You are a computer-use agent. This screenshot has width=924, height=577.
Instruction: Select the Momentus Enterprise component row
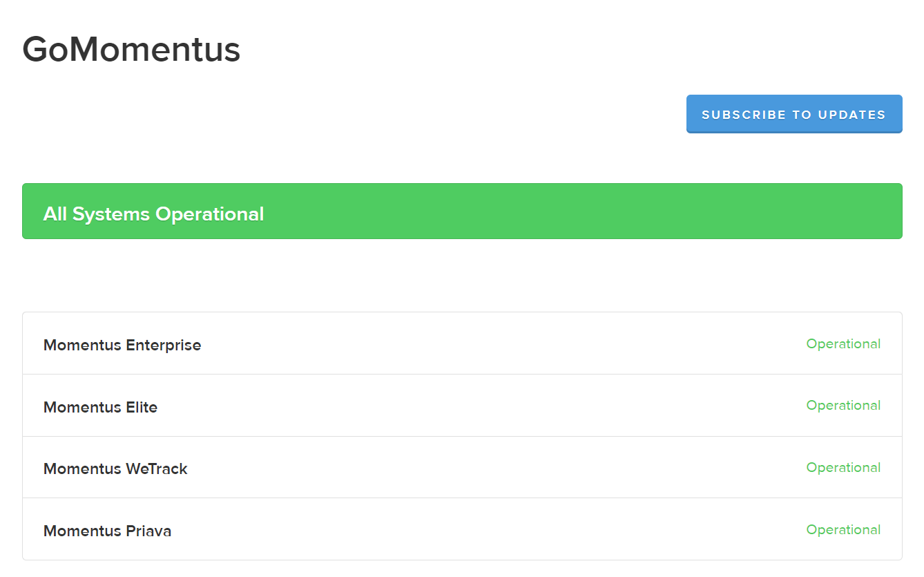[462, 343]
